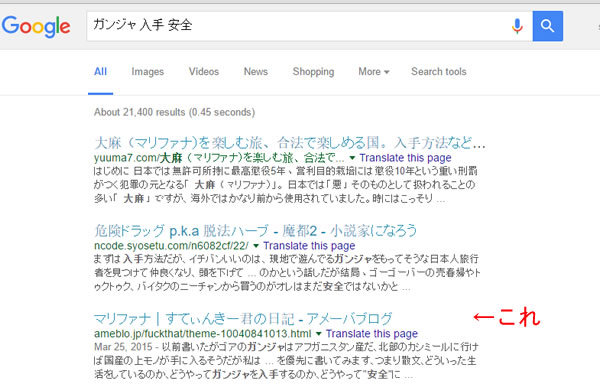Expand dropdown arrow next to ncode.syosetu.com URL
The width and height of the screenshot is (600, 391).
(x=256, y=246)
